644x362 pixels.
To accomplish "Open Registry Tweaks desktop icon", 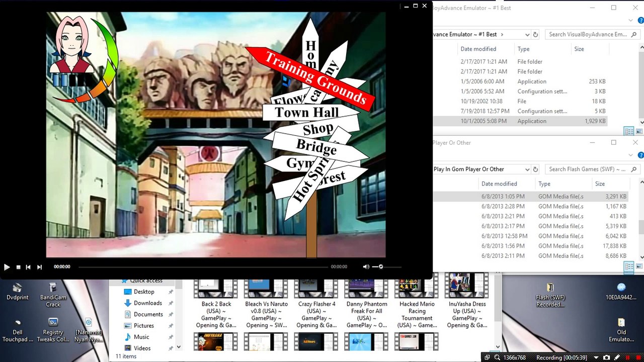I will [53, 330].
